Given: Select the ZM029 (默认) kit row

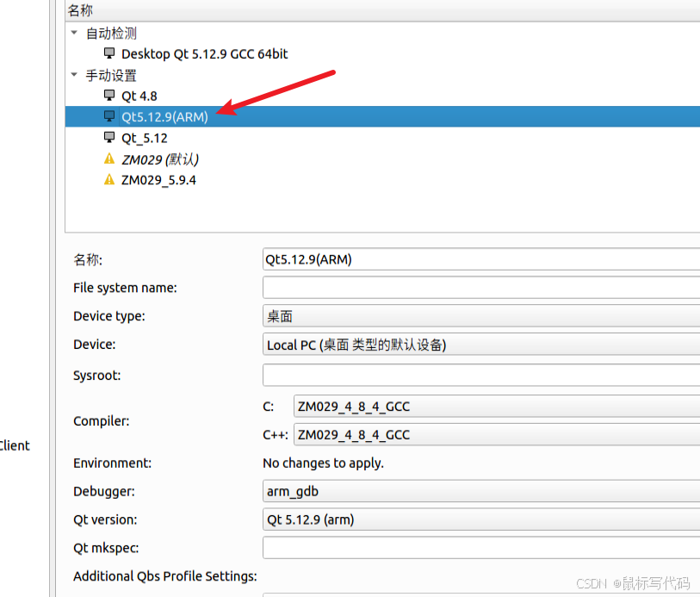Looking at the screenshot, I should [x=382, y=159].
